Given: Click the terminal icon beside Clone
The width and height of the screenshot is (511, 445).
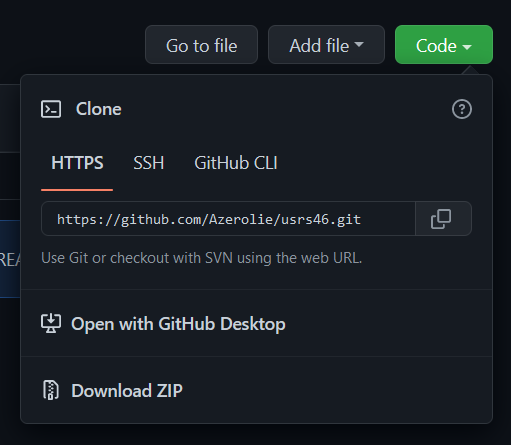Looking at the screenshot, I should pyautogui.click(x=51, y=109).
